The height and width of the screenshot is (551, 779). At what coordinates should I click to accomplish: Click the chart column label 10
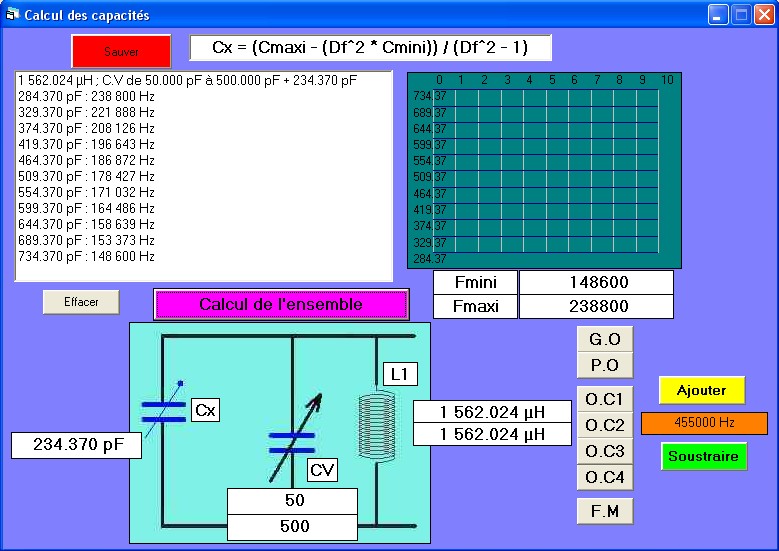pos(667,79)
